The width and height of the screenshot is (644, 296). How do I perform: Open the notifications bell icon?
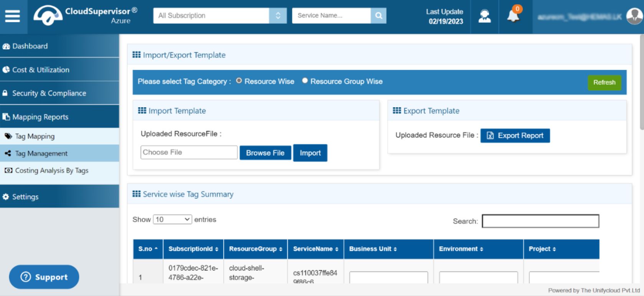click(513, 16)
